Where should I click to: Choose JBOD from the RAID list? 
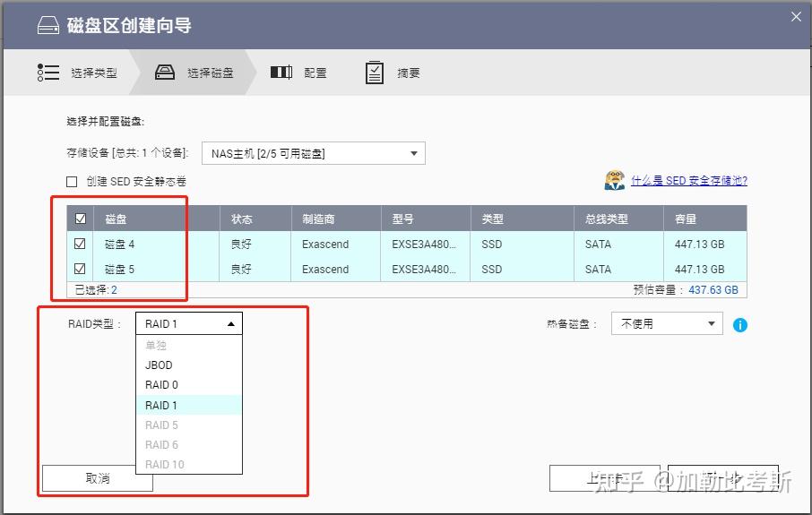pyautogui.click(x=189, y=365)
